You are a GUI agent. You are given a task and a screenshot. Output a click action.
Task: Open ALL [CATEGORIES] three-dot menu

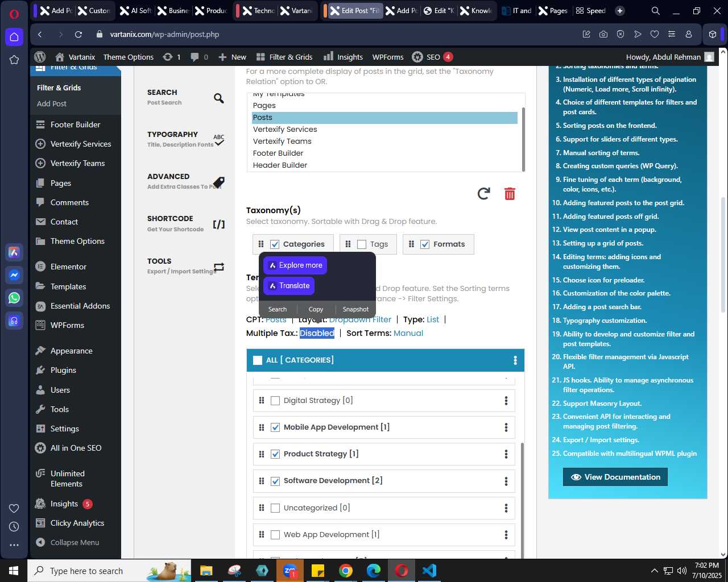tap(515, 360)
